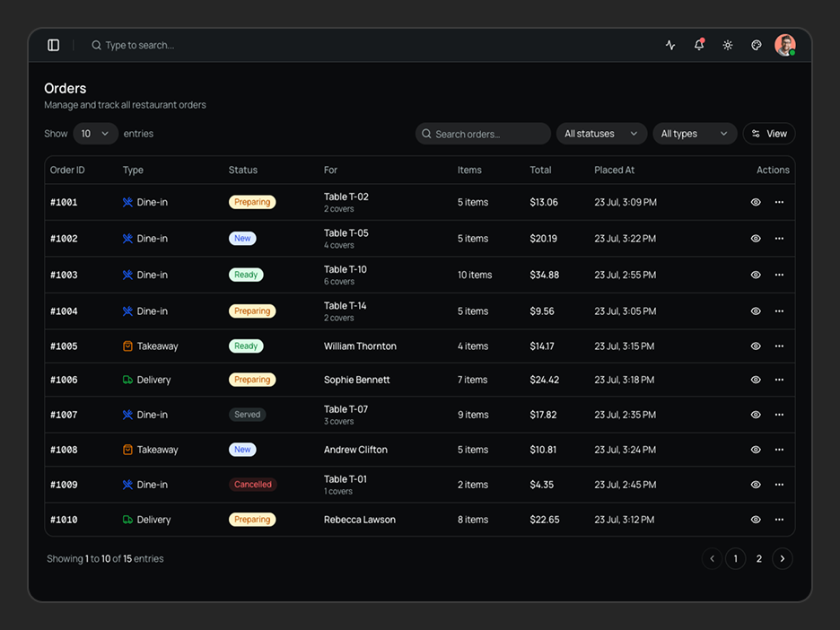The image size is (840, 630).
Task: Click Cancelled badge on order #1009
Action: pos(253,485)
